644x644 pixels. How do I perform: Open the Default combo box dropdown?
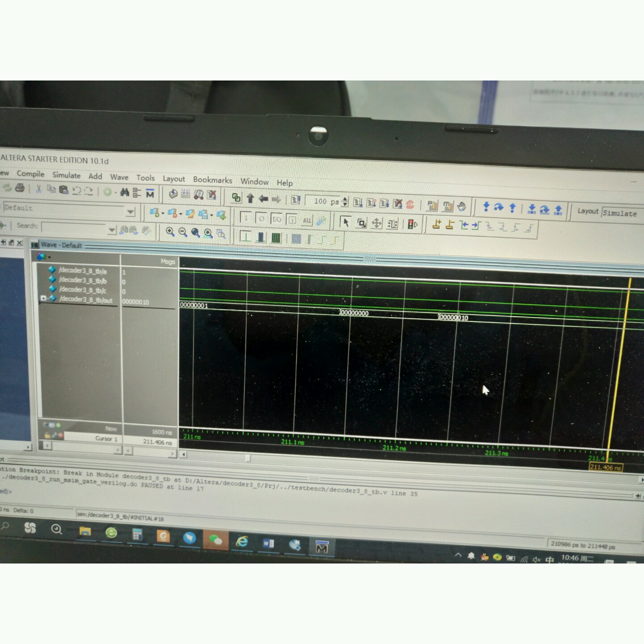click(x=130, y=212)
